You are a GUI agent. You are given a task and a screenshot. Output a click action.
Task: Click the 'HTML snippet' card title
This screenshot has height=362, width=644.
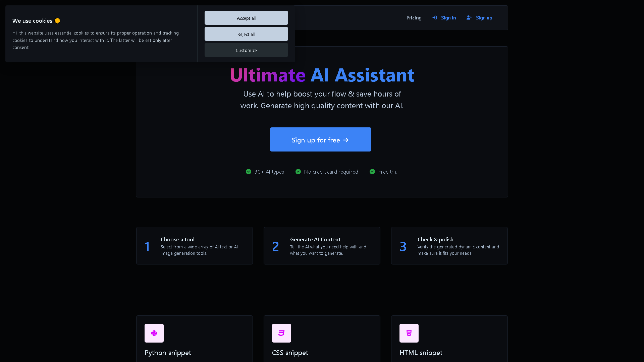(421, 353)
